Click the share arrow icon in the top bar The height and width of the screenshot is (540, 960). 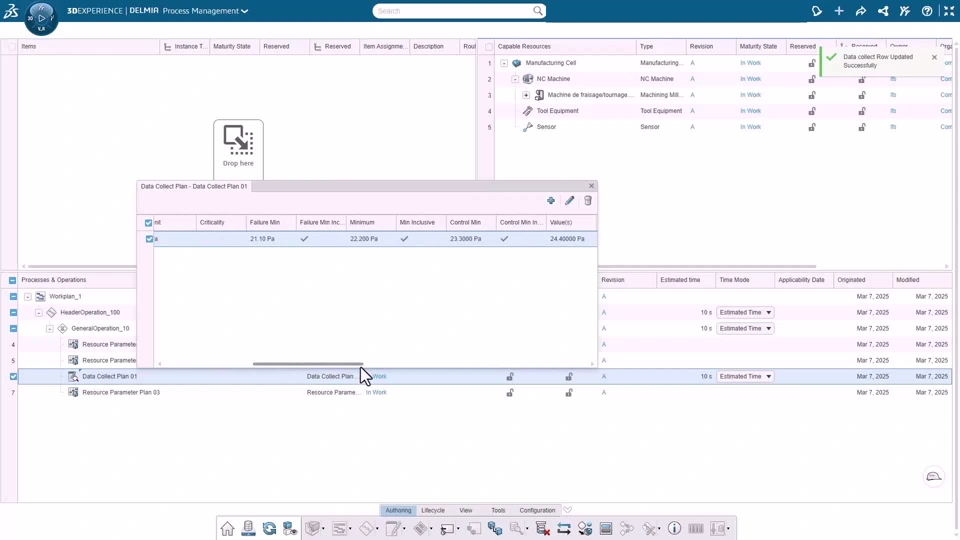coord(861,11)
